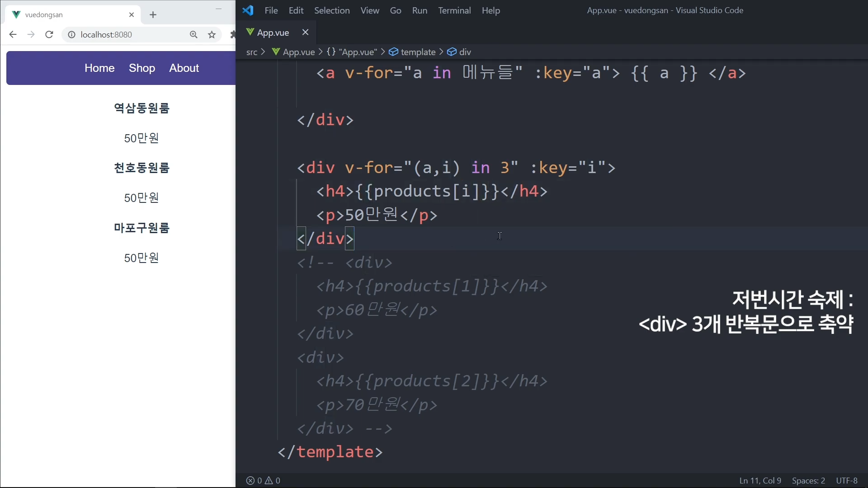Click the Shop navigation link
The image size is (868, 488).
(x=142, y=68)
